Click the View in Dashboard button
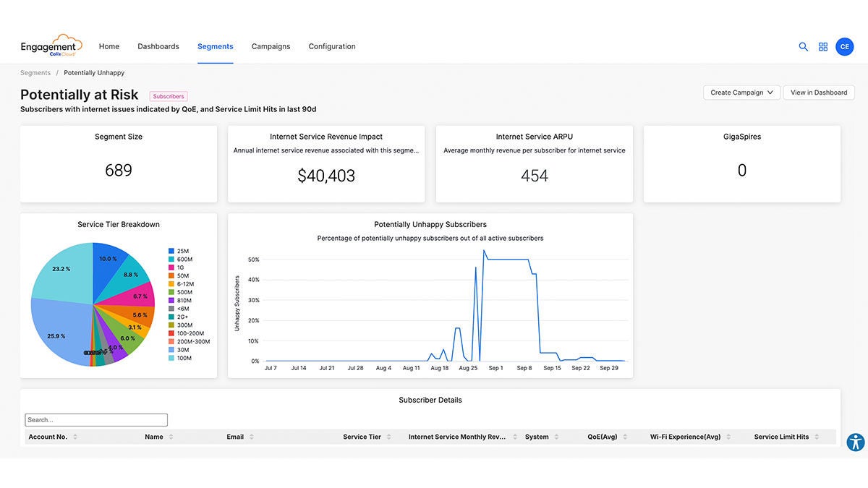The image size is (868, 488). [x=818, y=92]
